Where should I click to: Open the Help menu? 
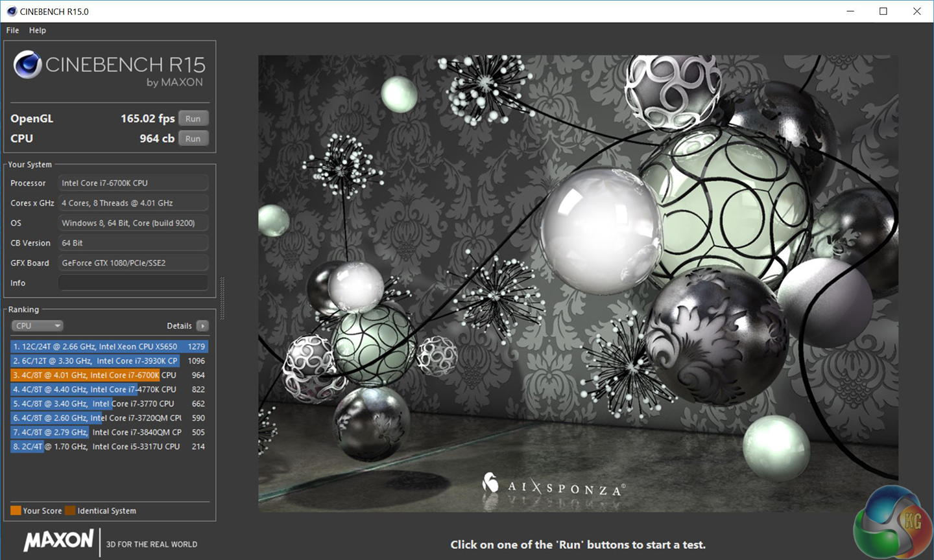coord(38,30)
